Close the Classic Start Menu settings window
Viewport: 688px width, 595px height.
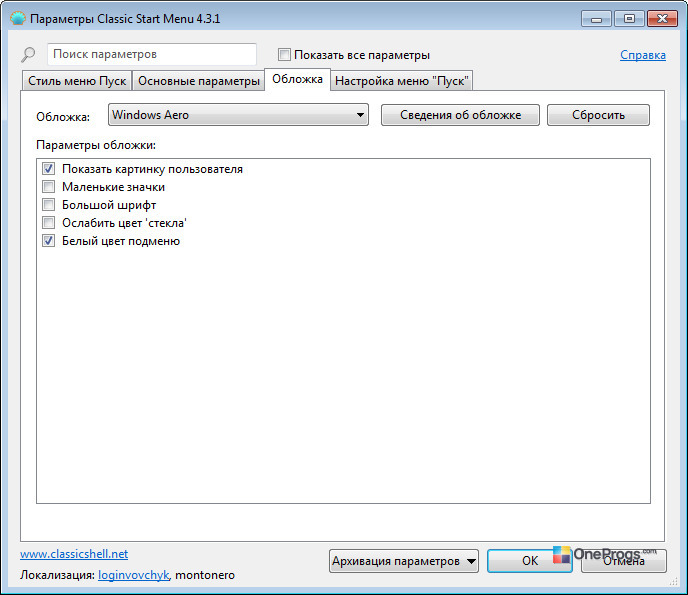pyautogui.click(x=662, y=19)
